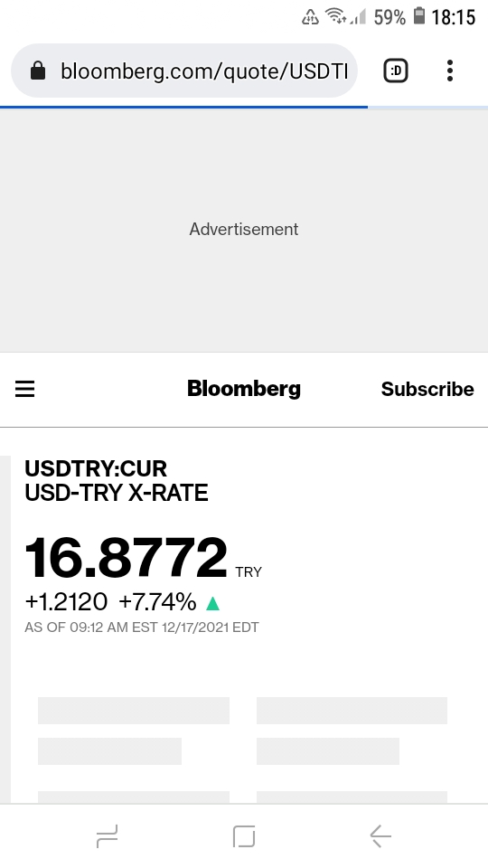
Task: Tap the first loading placeholder block
Action: point(134,711)
